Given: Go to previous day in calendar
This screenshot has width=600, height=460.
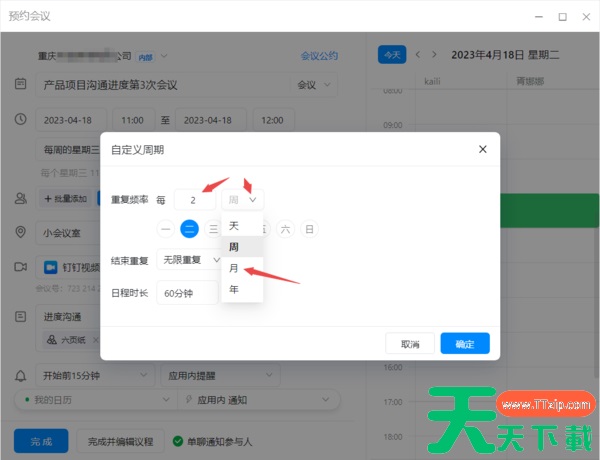Looking at the screenshot, I should tap(418, 55).
